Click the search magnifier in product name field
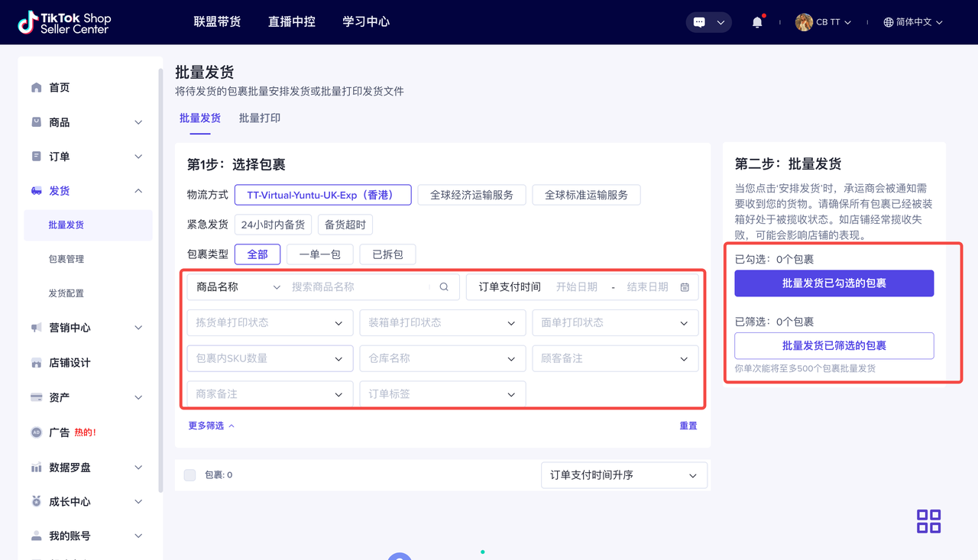Image resolution: width=978 pixels, height=560 pixels. point(444,287)
